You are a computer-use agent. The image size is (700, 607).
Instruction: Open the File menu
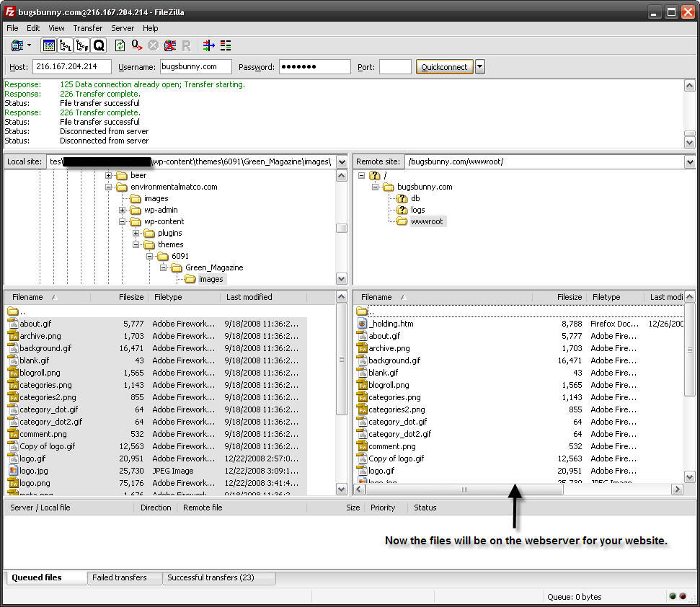pos(12,28)
